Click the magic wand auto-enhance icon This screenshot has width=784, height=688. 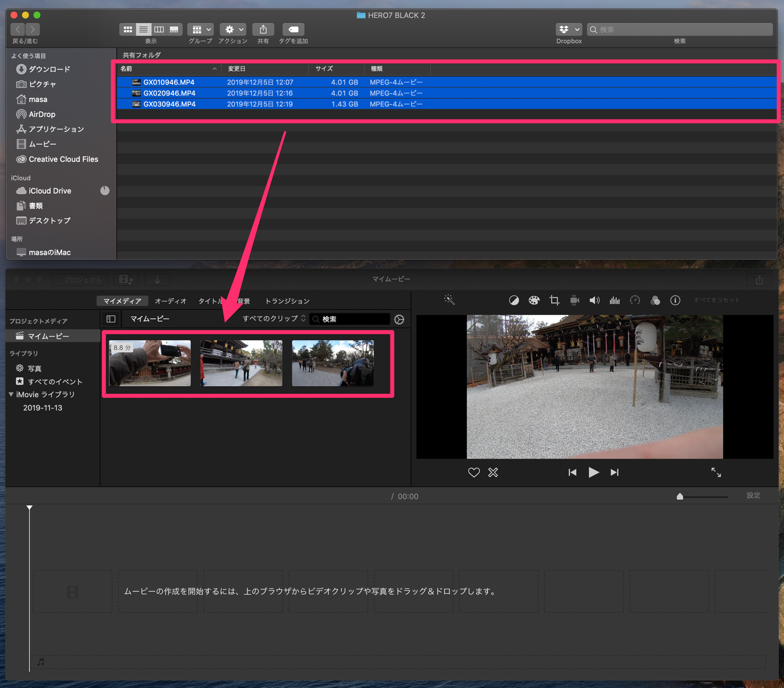(449, 300)
